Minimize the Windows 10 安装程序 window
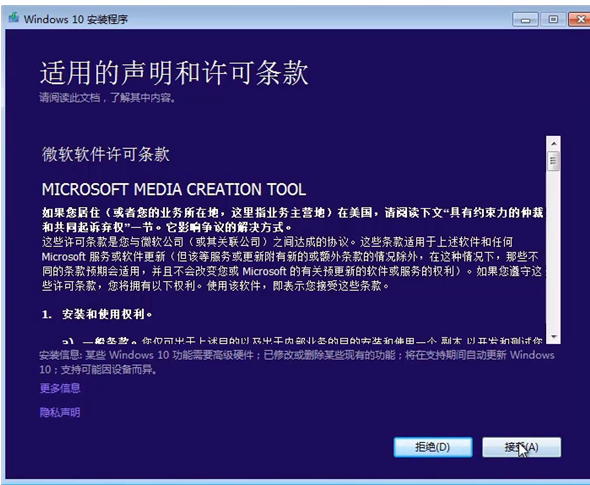 (x=525, y=20)
